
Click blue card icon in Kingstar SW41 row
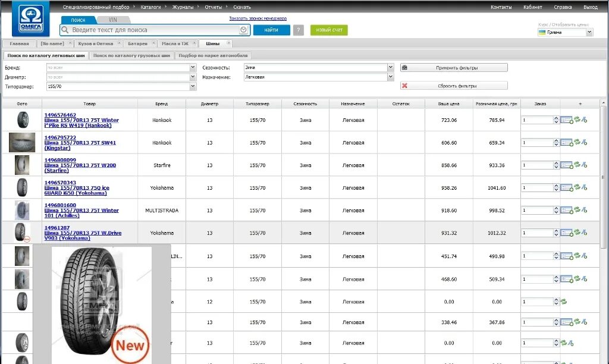coord(567,143)
